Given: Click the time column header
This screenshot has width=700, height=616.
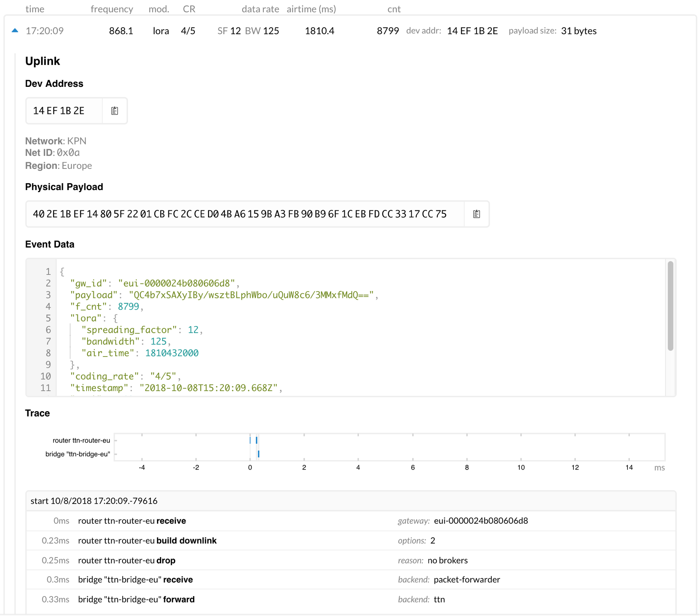Looking at the screenshot, I should coord(35,9).
